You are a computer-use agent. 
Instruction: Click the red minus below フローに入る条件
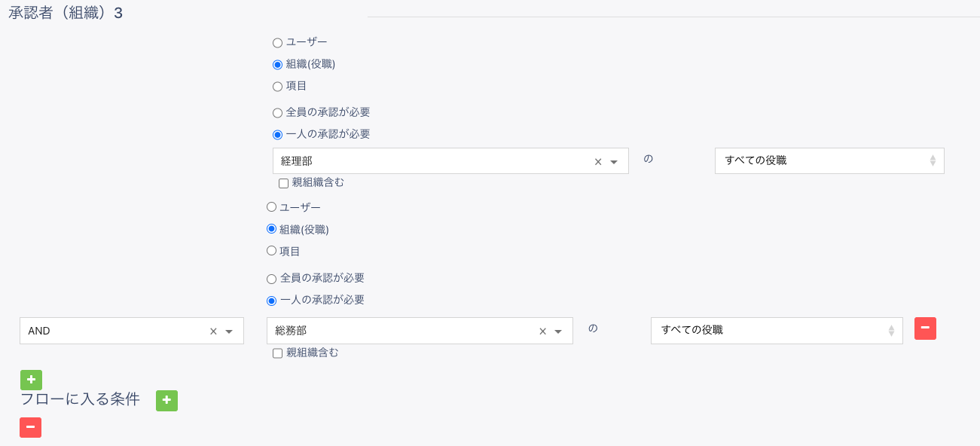tap(30, 427)
